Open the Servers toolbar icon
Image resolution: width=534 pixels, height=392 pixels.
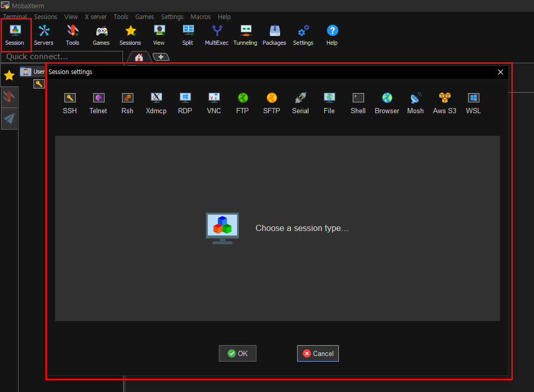(44, 35)
